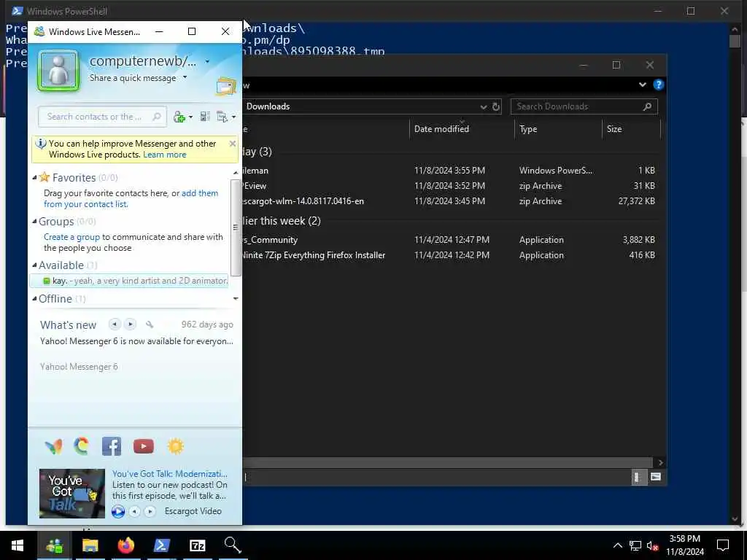
Task: Sort files by Size column
Action: point(631,129)
